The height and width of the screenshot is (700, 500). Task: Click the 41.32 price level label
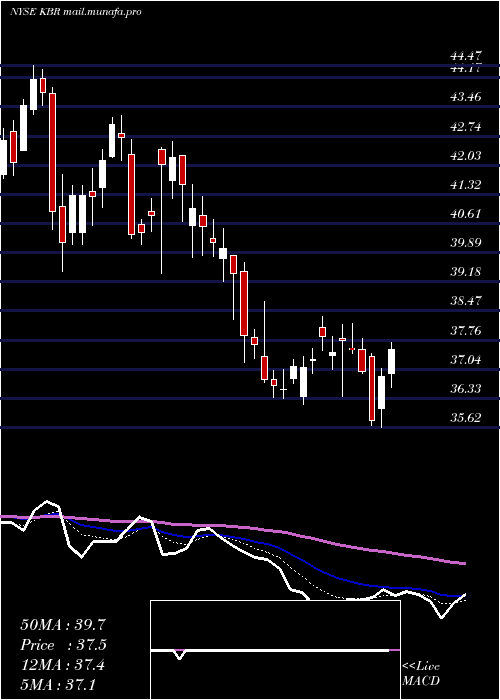[466, 184]
